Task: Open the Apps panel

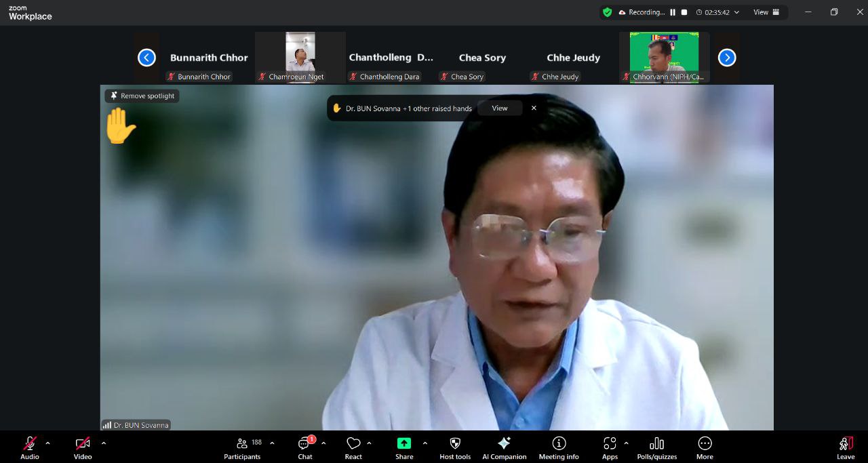Action: pyautogui.click(x=610, y=447)
